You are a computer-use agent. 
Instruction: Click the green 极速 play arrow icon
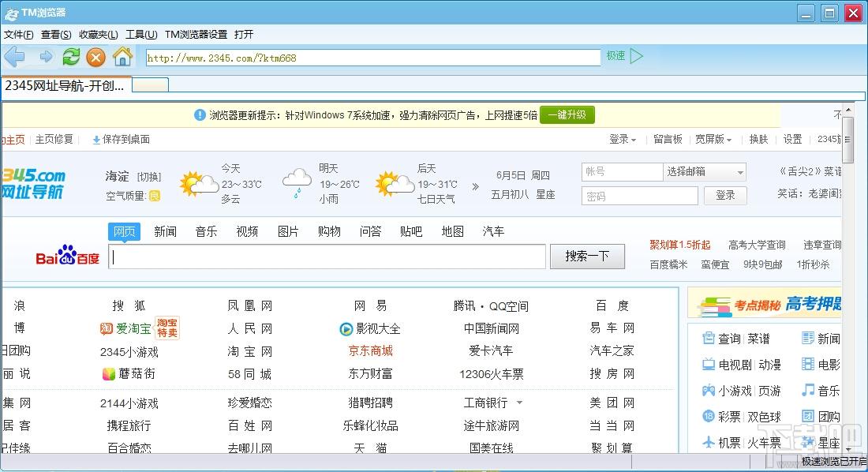637,56
